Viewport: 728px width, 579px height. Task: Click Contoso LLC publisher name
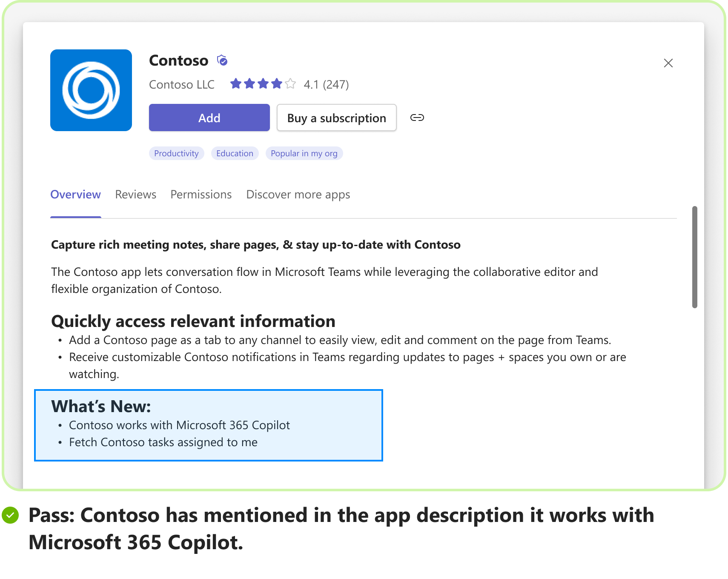click(x=181, y=84)
